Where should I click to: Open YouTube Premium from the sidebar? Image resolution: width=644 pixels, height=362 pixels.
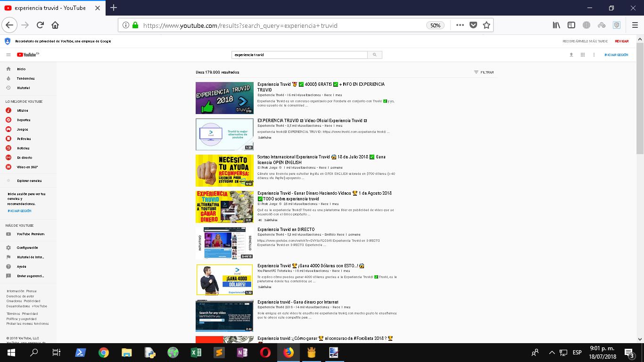28,234
